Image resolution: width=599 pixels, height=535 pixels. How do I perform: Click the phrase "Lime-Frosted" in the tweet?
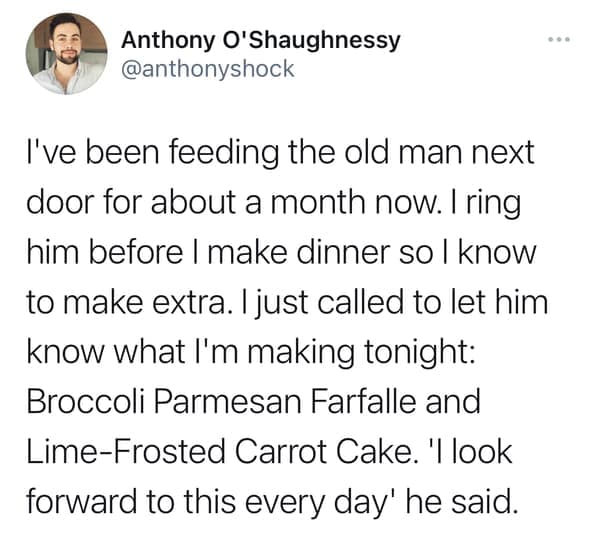(126, 452)
